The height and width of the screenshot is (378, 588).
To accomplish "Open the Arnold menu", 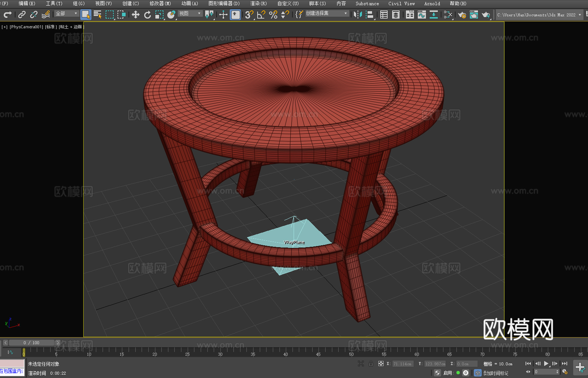I will (x=432, y=3).
